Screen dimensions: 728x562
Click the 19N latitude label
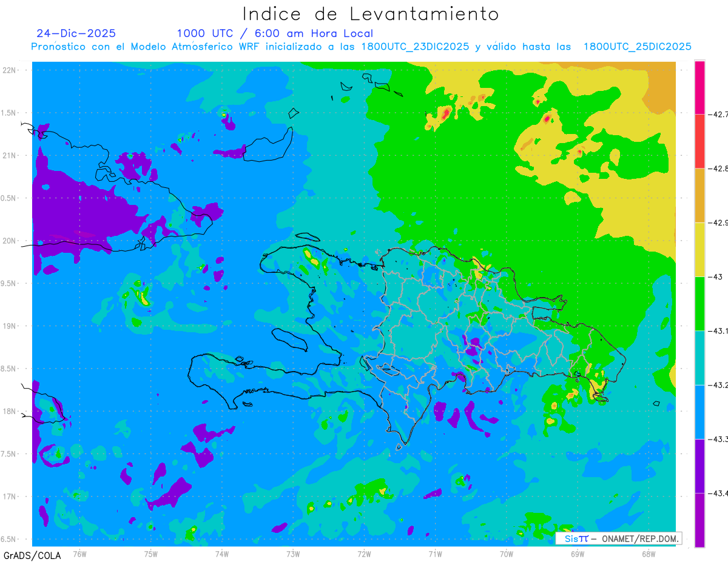coord(10,326)
